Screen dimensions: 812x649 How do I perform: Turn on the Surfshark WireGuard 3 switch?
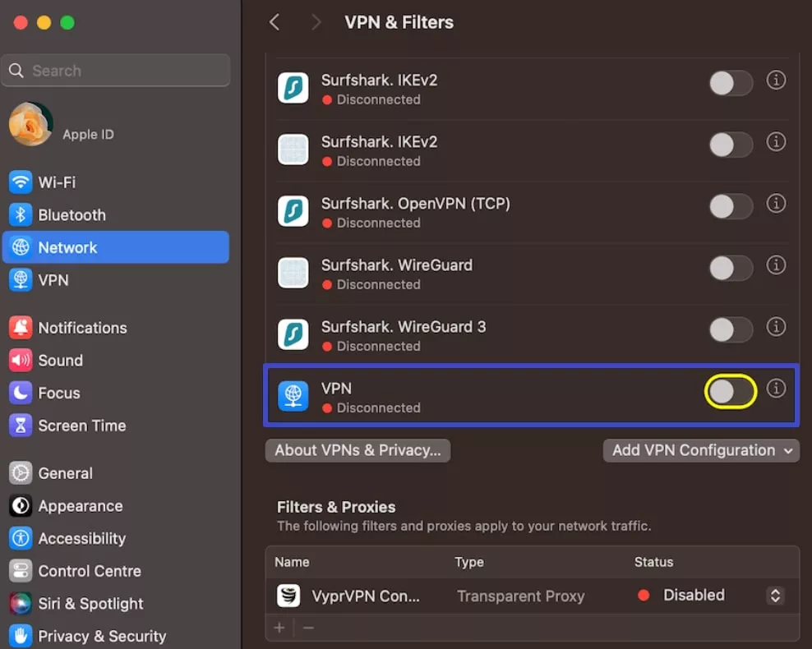point(731,329)
